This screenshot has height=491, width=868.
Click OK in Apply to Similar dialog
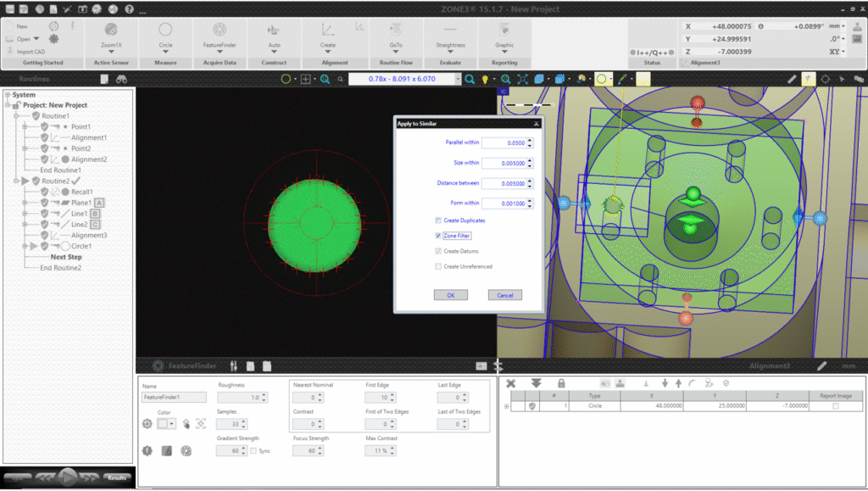(x=450, y=295)
